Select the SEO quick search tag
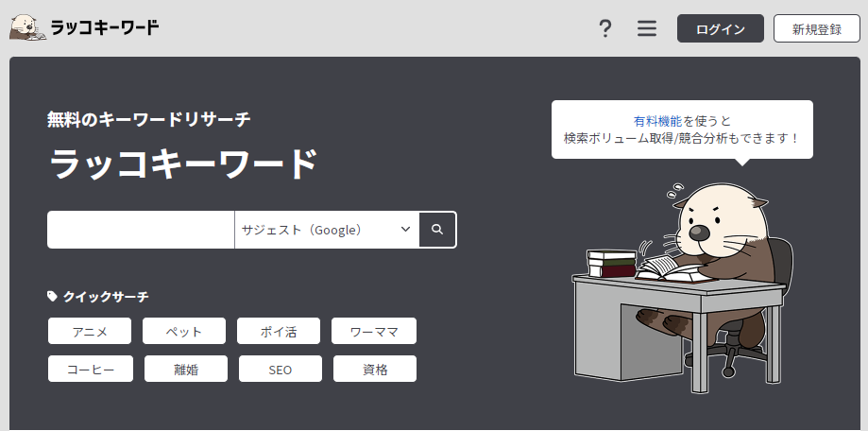This screenshot has width=868, height=431. (281, 369)
